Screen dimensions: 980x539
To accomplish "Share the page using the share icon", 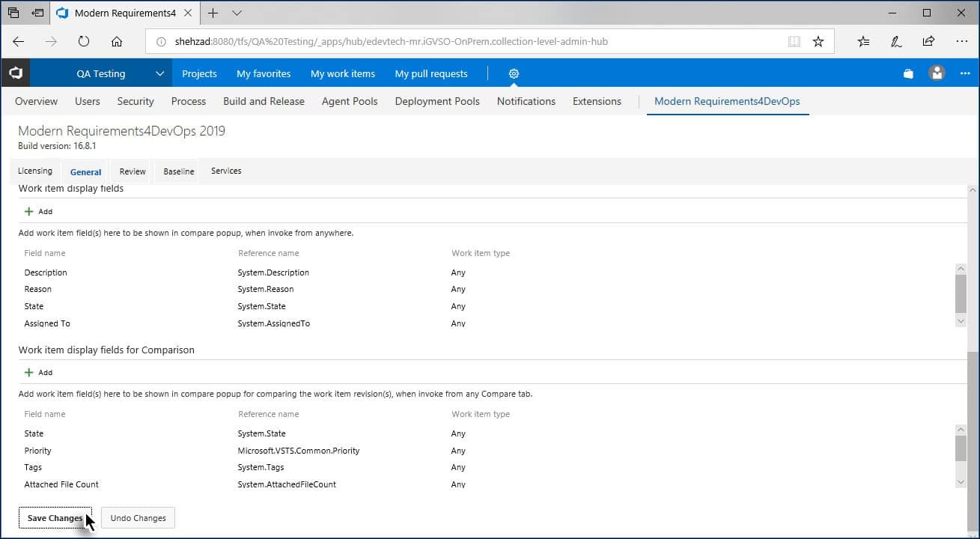I will 928,42.
